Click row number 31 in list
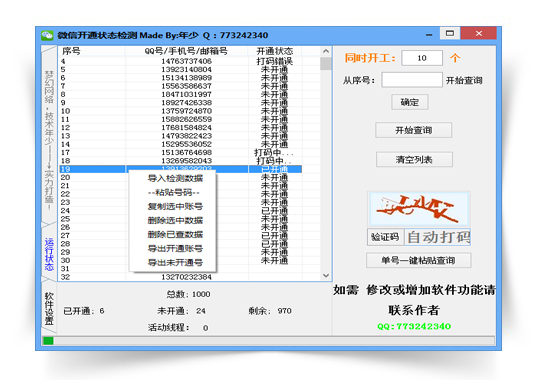The height and width of the screenshot is (380, 539). 65,269
